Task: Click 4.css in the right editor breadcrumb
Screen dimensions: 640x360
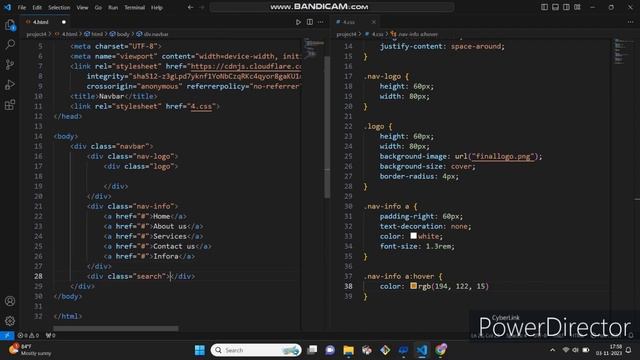Action: 377,34
